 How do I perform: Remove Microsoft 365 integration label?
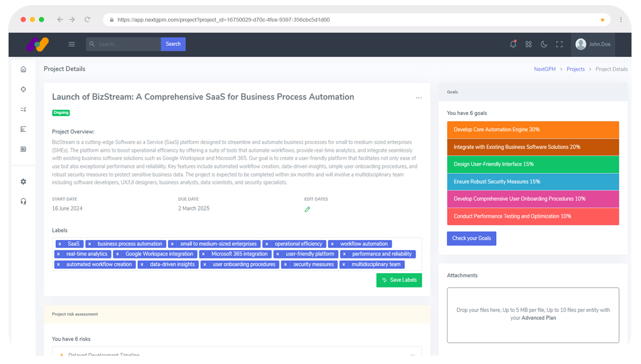tap(203, 254)
